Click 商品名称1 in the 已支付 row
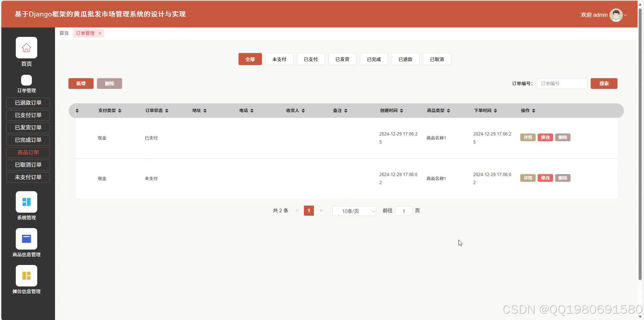The width and height of the screenshot is (644, 320). (x=436, y=138)
